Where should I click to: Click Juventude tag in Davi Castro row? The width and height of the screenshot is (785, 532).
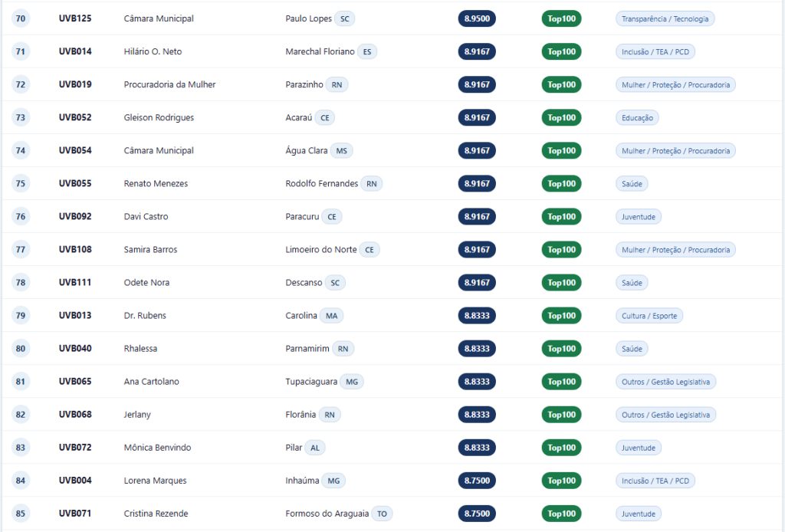pyautogui.click(x=639, y=217)
